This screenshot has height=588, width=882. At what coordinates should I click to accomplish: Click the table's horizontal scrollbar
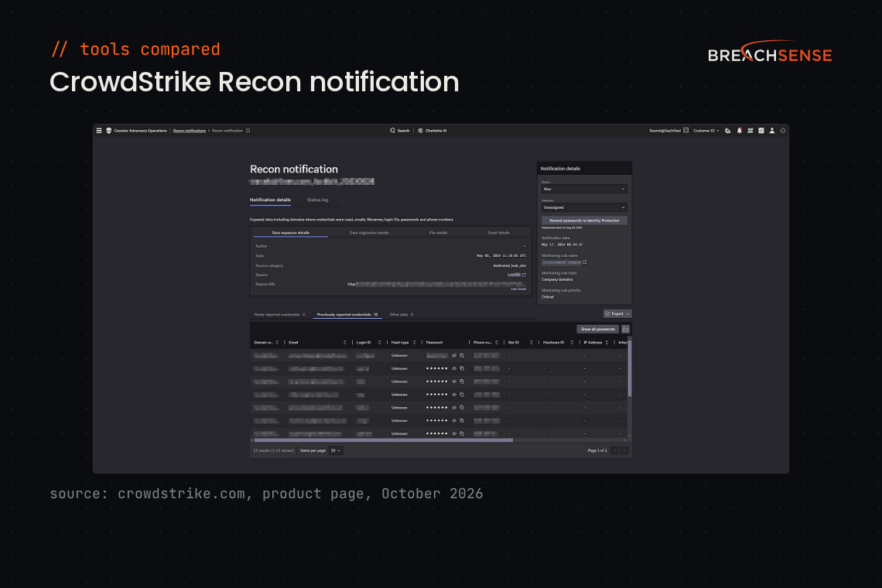point(384,440)
